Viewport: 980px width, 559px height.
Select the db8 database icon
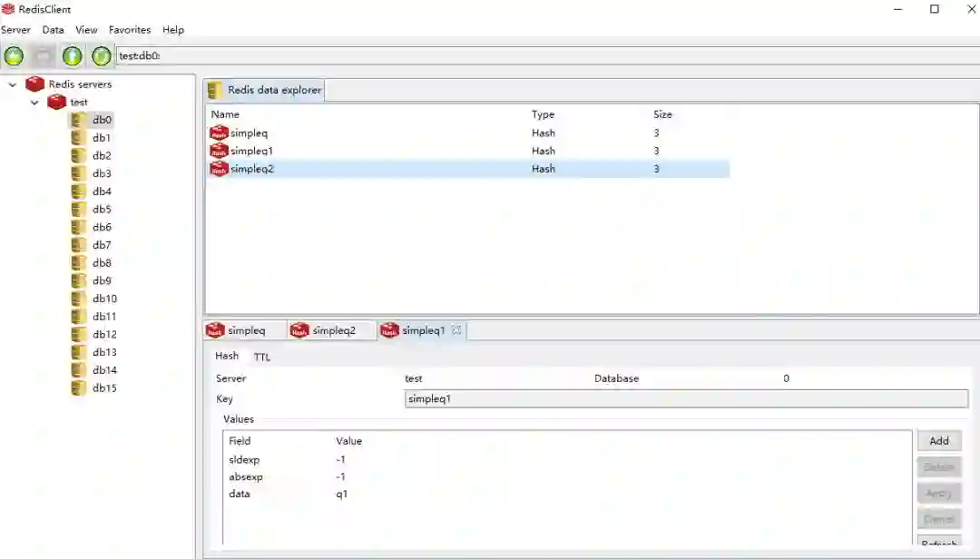(x=79, y=262)
